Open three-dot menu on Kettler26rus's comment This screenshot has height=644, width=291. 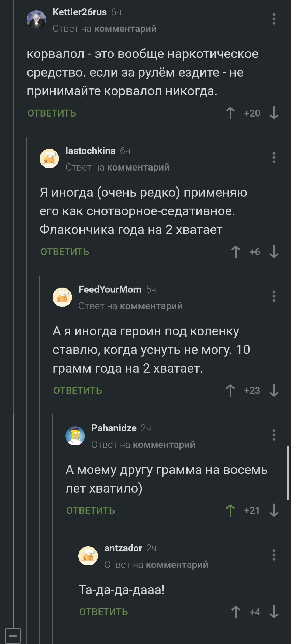(274, 19)
